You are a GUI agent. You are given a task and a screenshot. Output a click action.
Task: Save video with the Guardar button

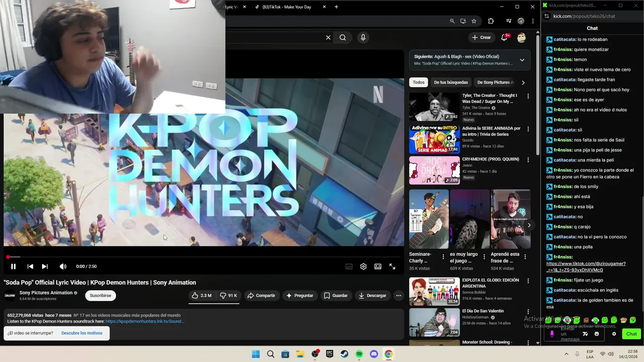coord(336,296)
